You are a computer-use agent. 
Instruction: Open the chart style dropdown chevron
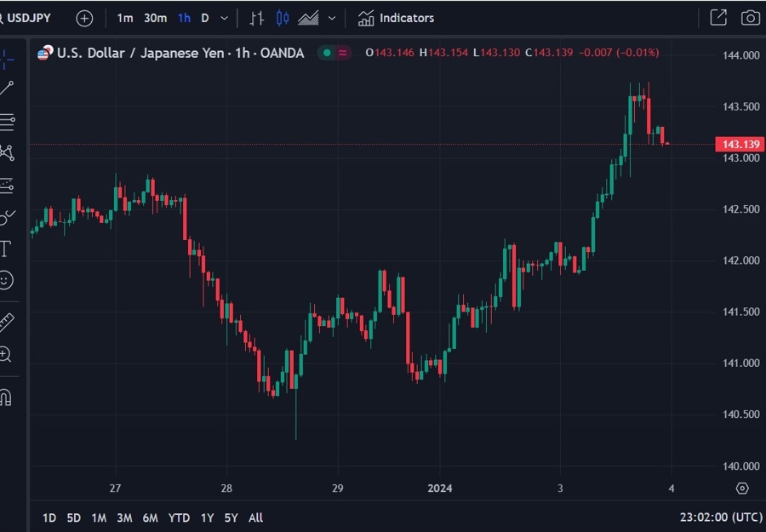pos(332,18)
